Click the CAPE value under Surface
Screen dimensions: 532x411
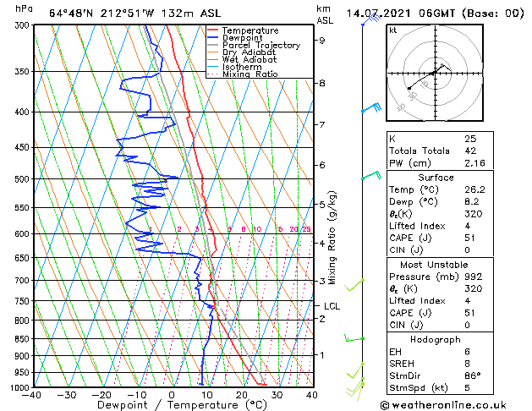[x=469, y=238]
